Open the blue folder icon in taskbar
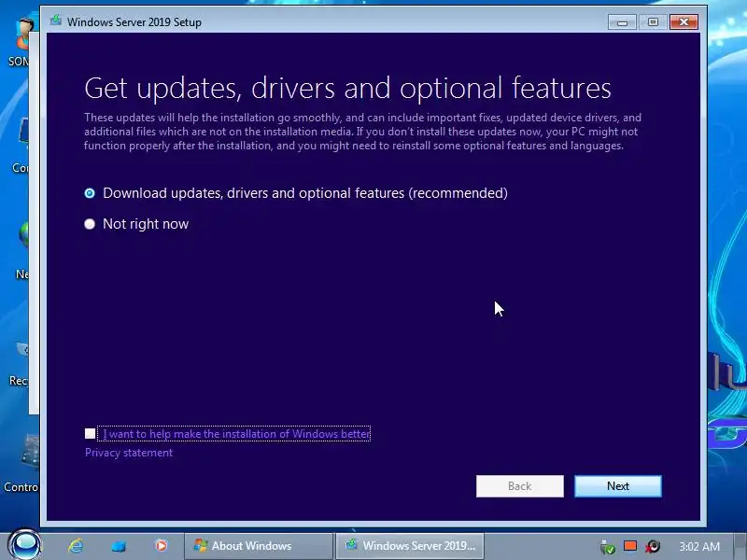Screen dimensions: 747x560 coord(119,546)
